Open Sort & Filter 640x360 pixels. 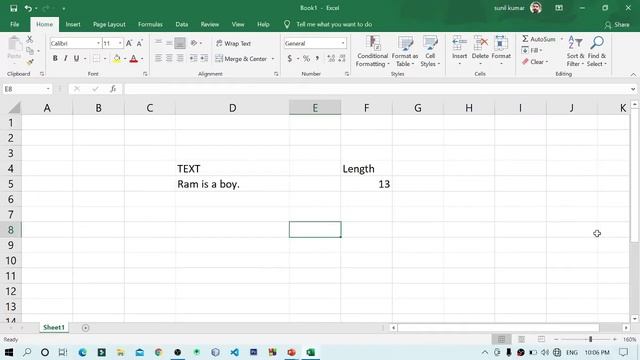[575, 51]
